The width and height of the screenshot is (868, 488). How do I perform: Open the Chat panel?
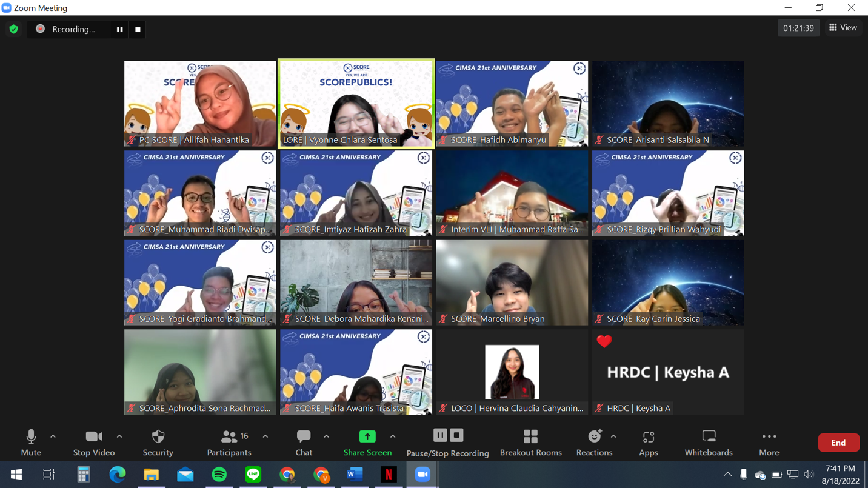pos(304,443)
